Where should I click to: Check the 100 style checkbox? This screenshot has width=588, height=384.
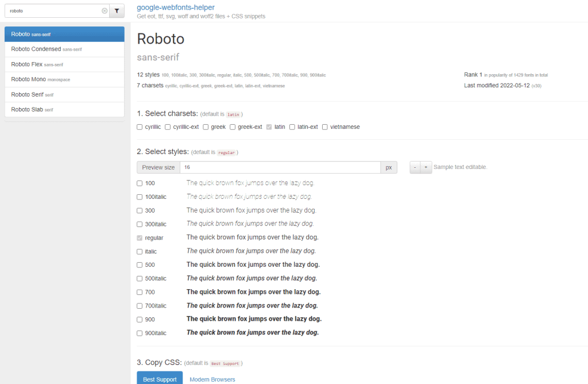coord(140,183)
